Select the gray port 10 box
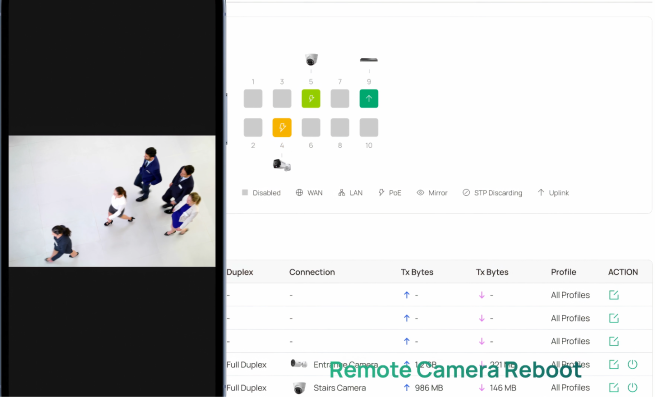655x400 pixels. tap(369, 127)
